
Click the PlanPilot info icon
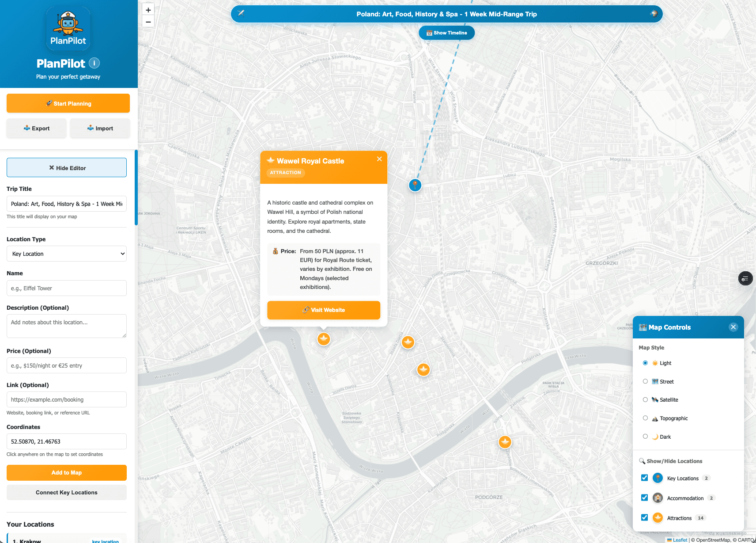pyautogui.click(x=94, y=63)
